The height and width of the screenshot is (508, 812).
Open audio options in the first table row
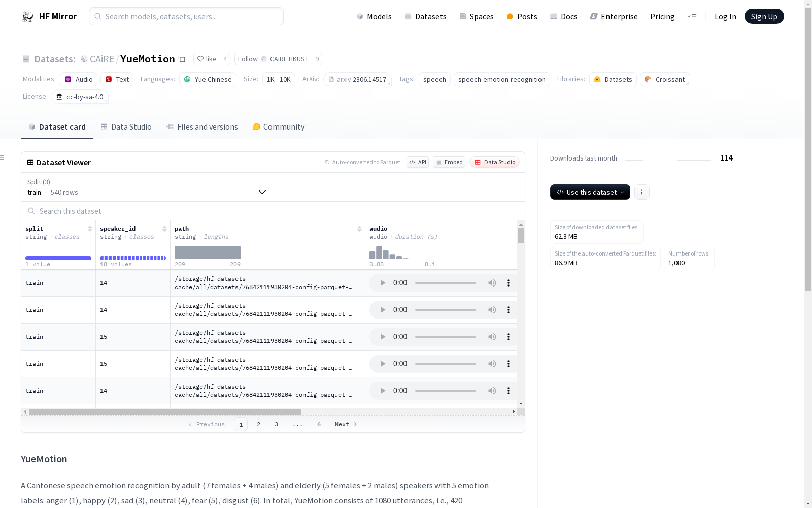[x=509, y=283]
